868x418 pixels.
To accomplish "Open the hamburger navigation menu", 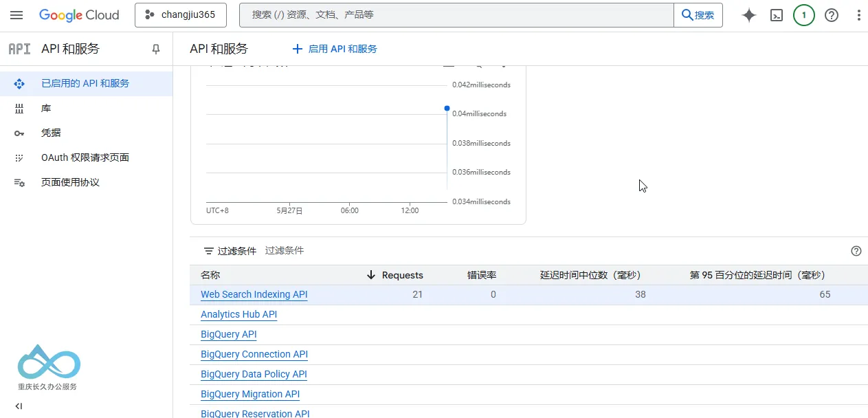I will pyautogui.click(x=16, y=15).
